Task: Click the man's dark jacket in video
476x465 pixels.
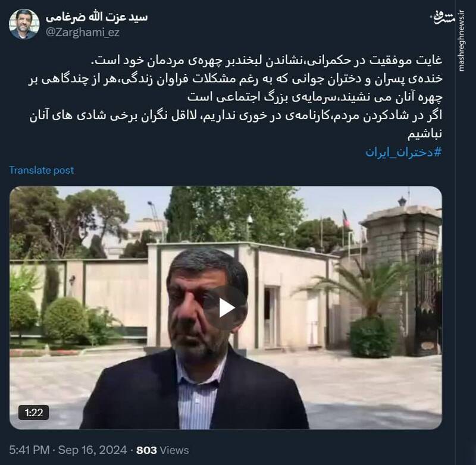Action: pyautogui.click(x=195, y=391)
